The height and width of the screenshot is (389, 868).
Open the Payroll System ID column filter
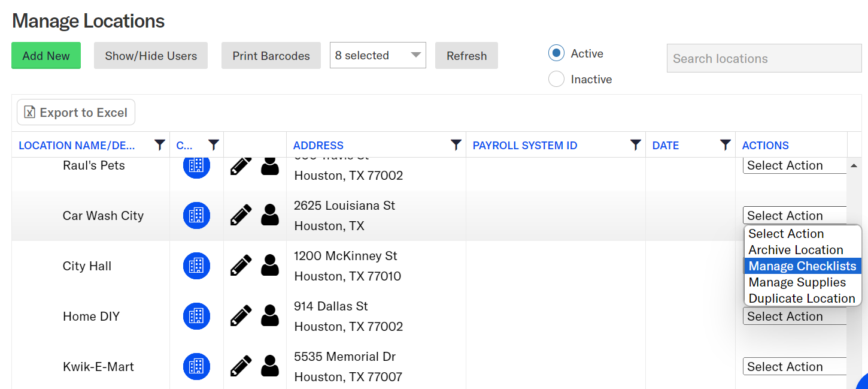[x=635, y=145]
